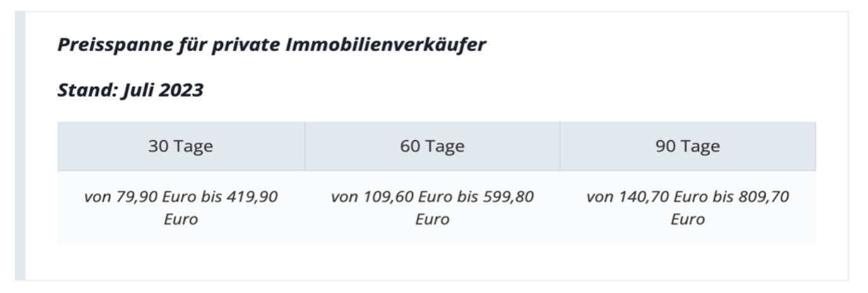Click the heading "Preisspanne für private Immobilienverkäufer"

pyautogui.click(x=272, y=45)
